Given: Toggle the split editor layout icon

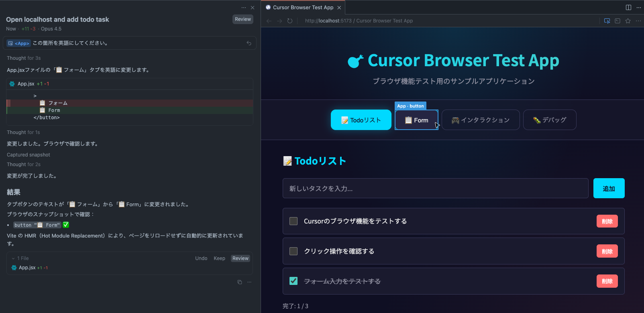Looking at the screenshot, I should pyautogui.click(x=628, y=8).
